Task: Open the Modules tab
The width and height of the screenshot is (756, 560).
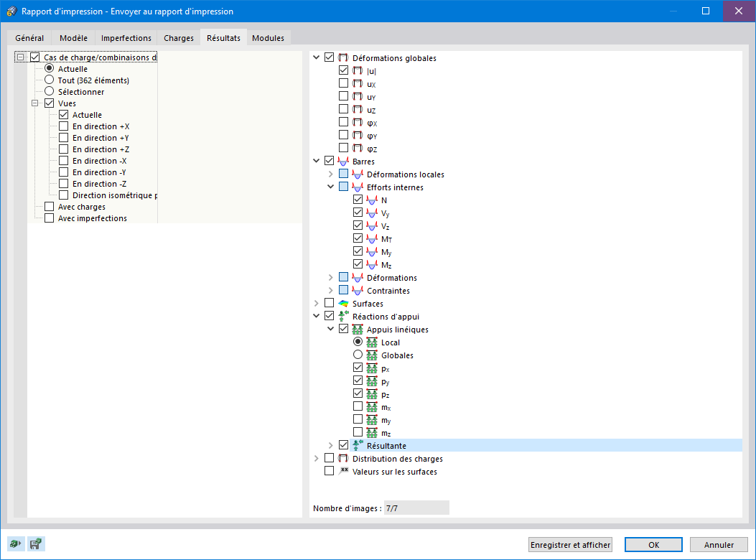Action: tap(268, 37)
